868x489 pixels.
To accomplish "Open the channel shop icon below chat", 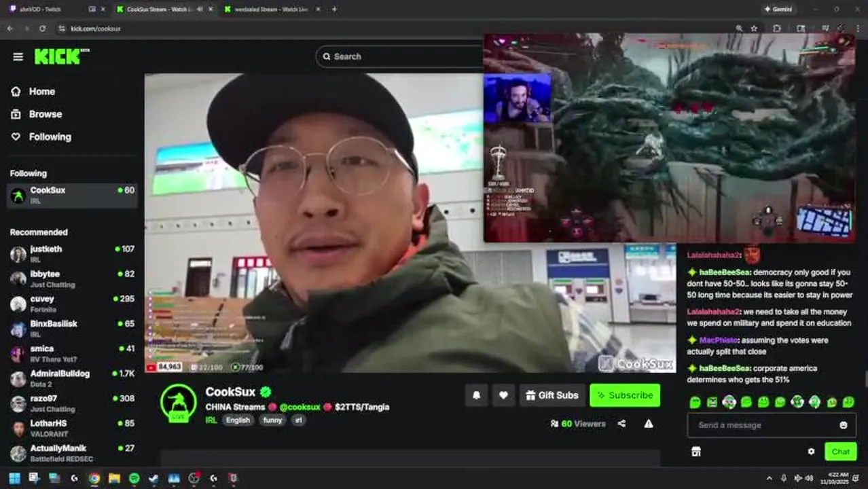I will click(x=695, y=452).
